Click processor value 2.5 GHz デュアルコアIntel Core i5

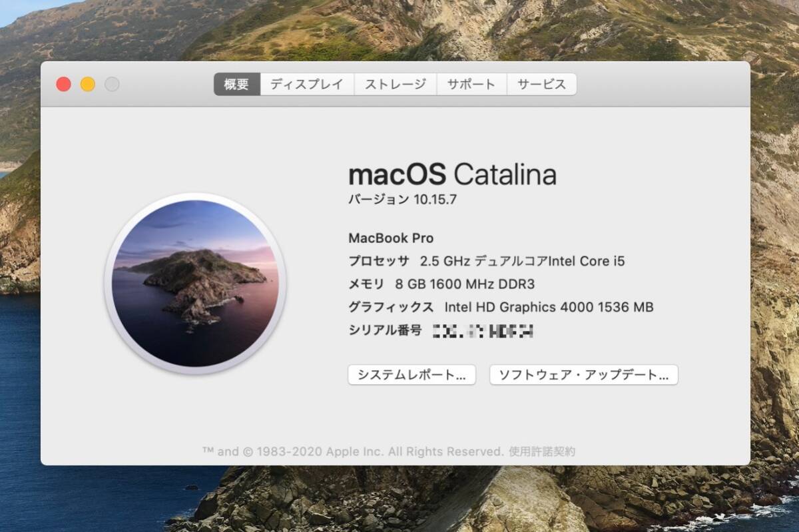coord(523,261)
